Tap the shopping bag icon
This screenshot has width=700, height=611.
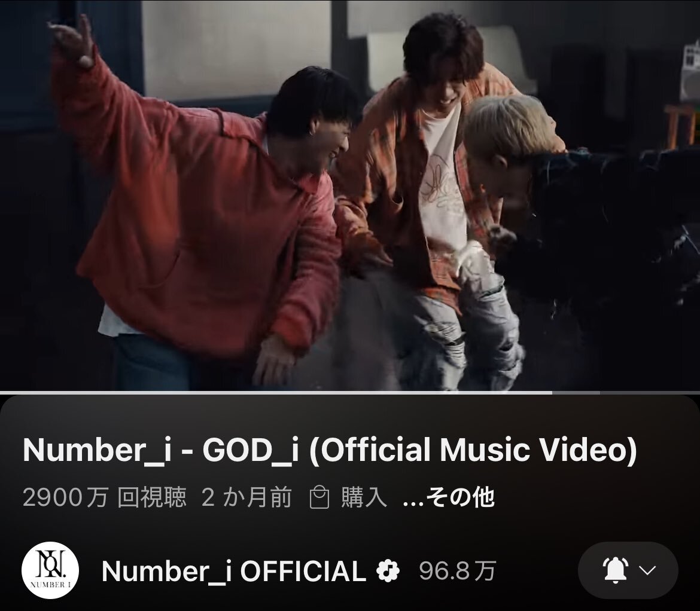click(x=319, y=498)
